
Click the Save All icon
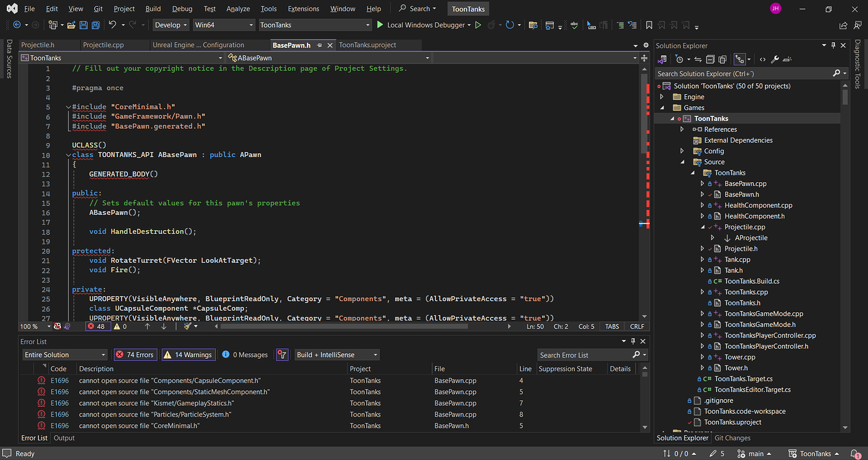(96, 25)
